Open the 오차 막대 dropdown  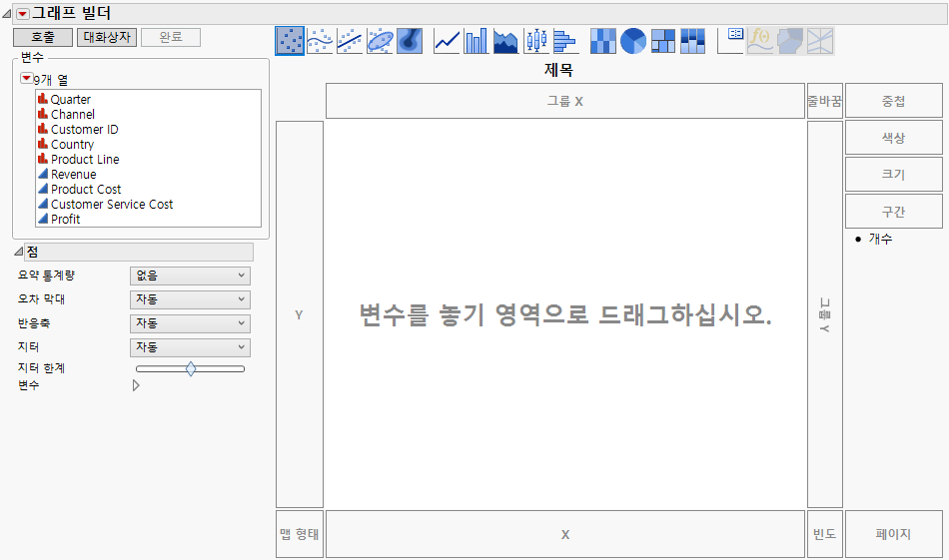click(190, 299)
